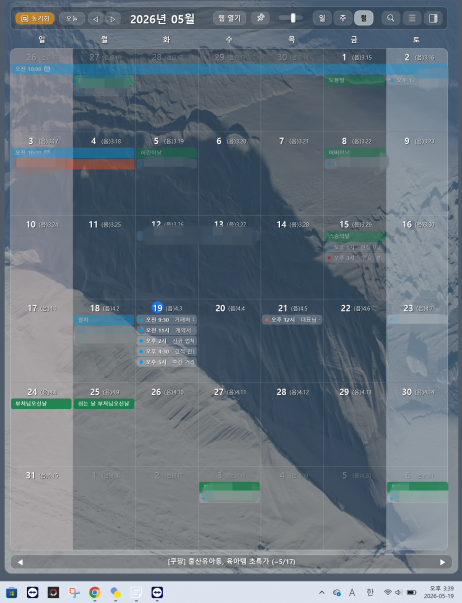
Task: Go to next month with the right triangle
Action: coord(112,18)
